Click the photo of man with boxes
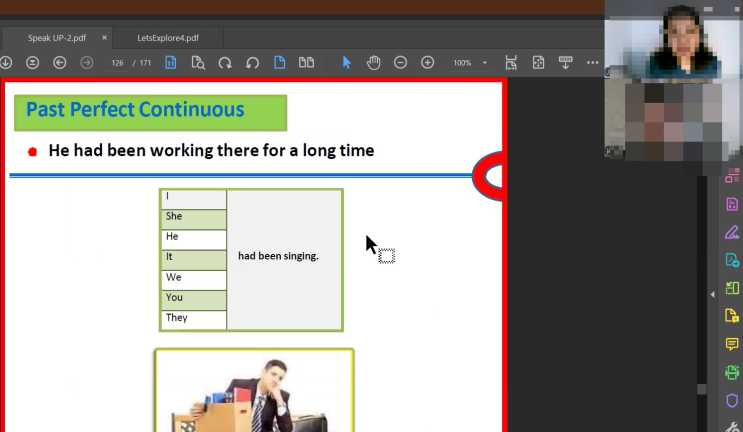743x432 pixels. [254, 391]
